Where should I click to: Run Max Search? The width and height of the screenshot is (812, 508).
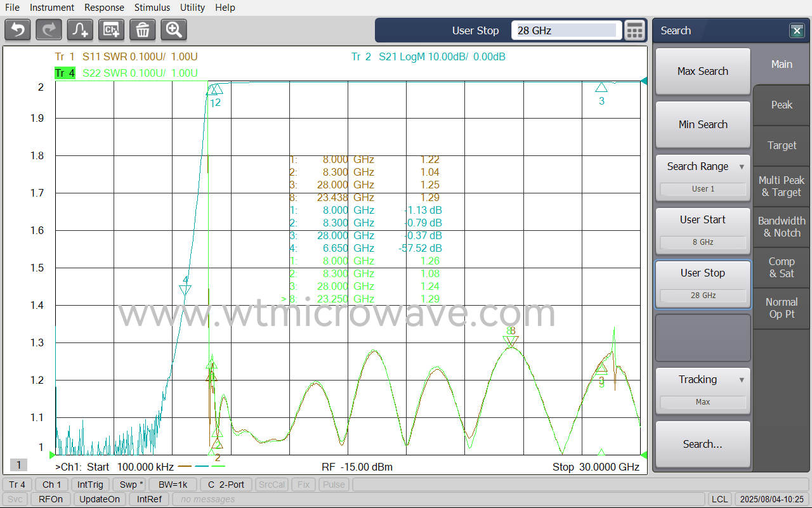coord(703,71)
